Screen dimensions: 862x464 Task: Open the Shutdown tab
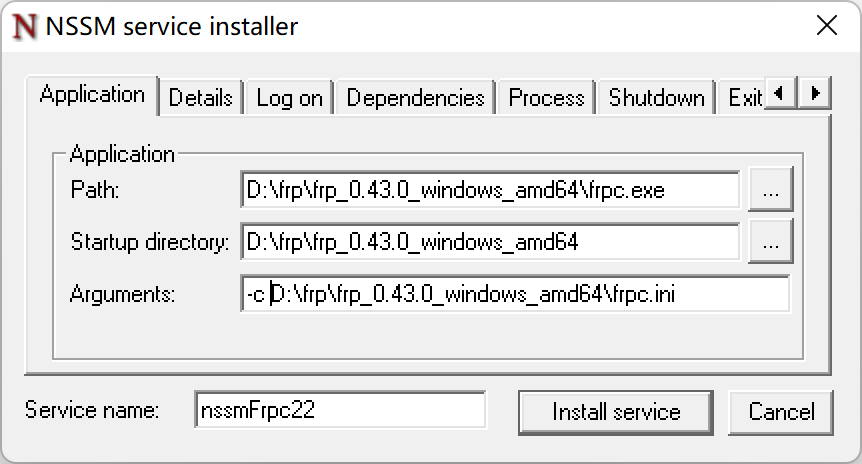(656, 98)
